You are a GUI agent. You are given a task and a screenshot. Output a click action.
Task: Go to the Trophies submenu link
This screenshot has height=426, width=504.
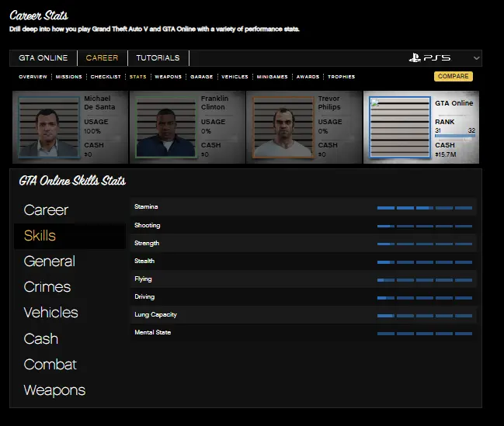pyautogui.click(x=341, y=77)
